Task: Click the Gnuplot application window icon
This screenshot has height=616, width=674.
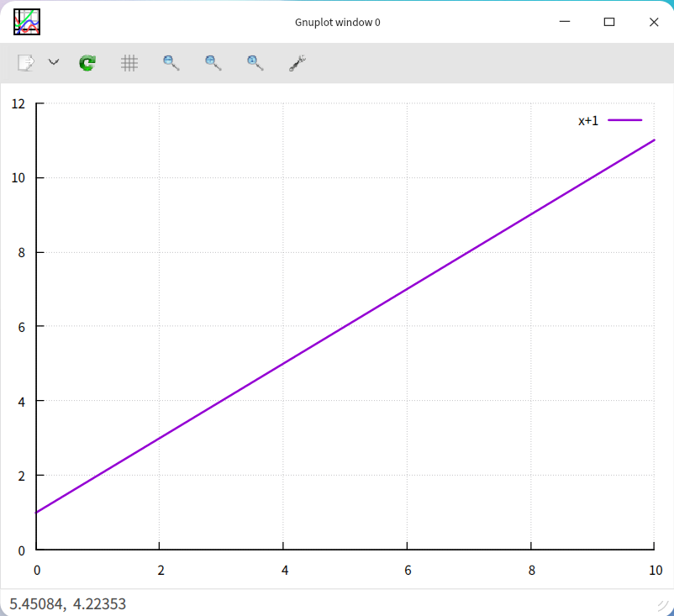Action: 27,22
